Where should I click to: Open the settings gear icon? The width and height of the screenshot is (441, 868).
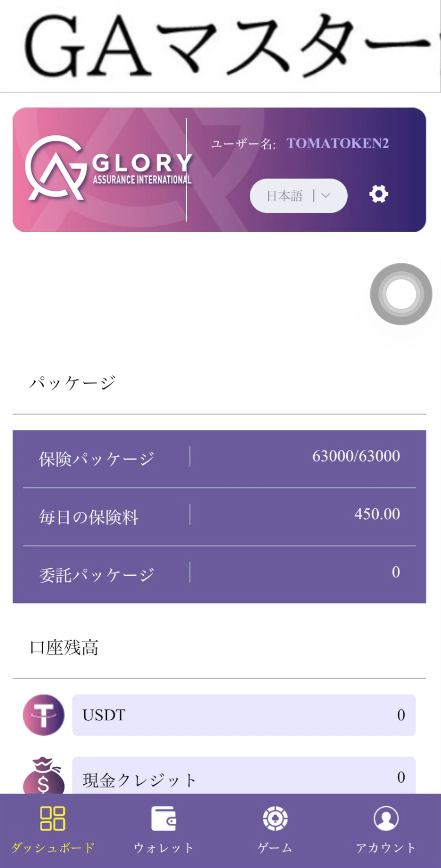click(379, 194)
